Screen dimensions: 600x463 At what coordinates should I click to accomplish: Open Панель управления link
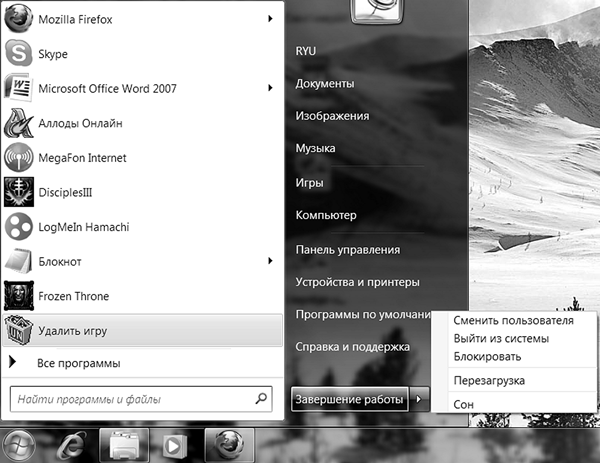coord(347,249)
